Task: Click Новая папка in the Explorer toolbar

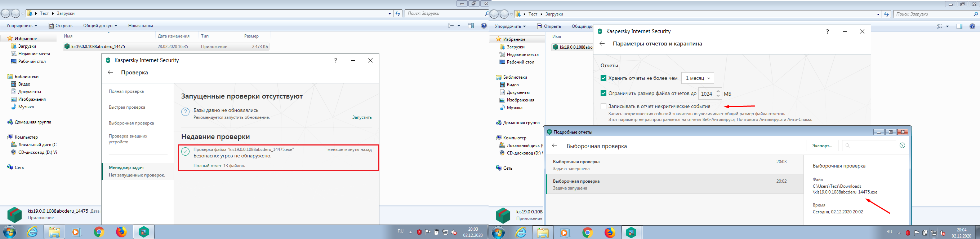Action: [x=141, y=26]
